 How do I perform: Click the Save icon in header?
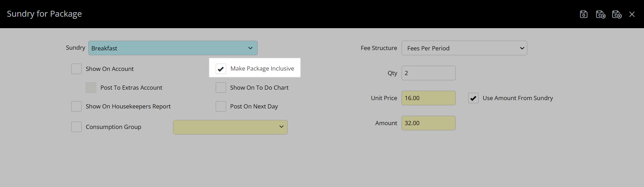click(x=584, y=14)
